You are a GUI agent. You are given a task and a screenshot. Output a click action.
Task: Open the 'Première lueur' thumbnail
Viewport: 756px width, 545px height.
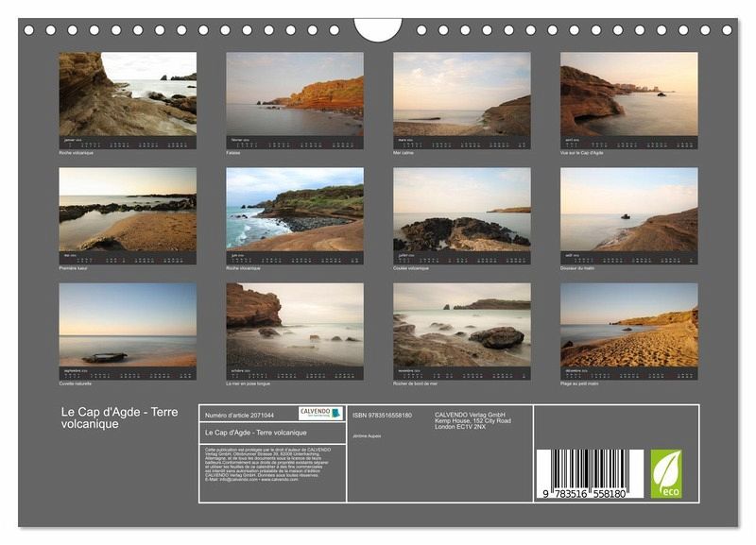pyautogui.click(x=128, y=209)
